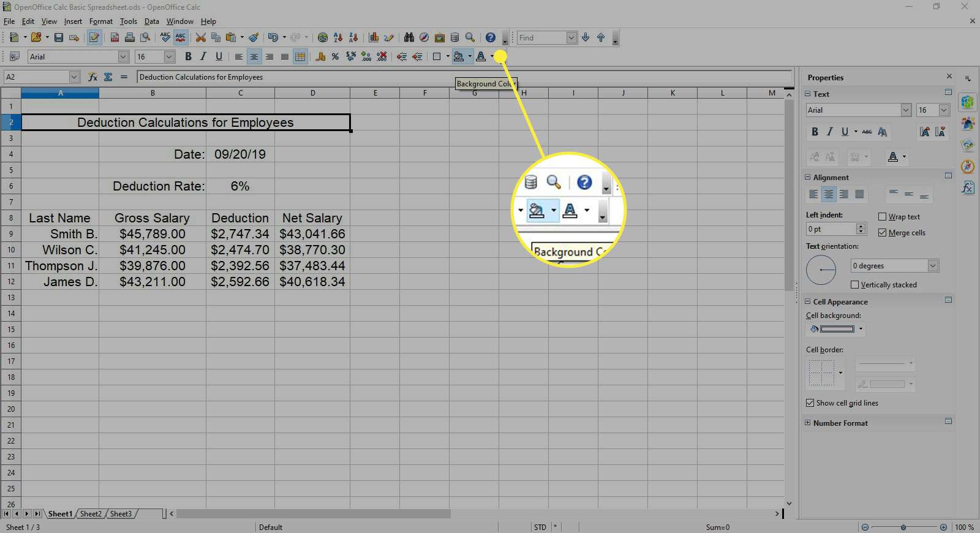Click the Sum icon in formula bar

coord(108,77)
